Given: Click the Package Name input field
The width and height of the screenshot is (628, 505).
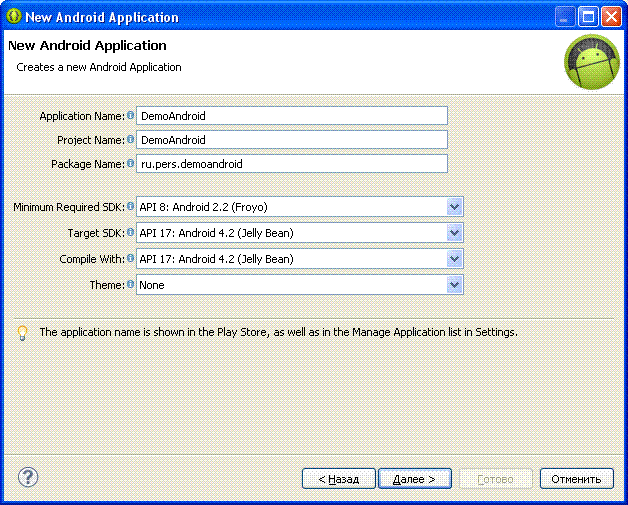Looking at the screenshot, I should tap(292, 164).
